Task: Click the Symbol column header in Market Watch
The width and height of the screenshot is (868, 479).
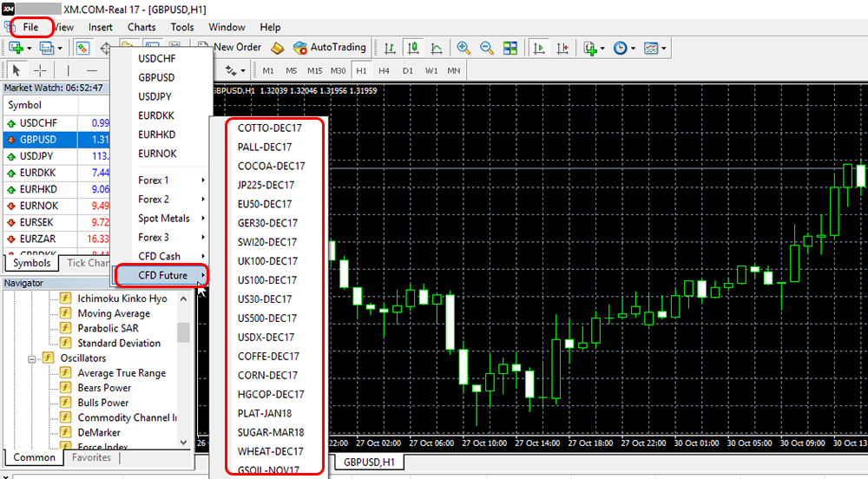Action: tap(41, 105)
